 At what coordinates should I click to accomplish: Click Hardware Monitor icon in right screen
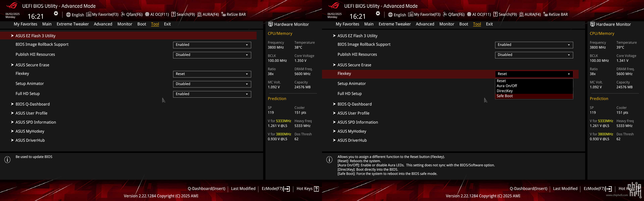(x=593, y=24)
